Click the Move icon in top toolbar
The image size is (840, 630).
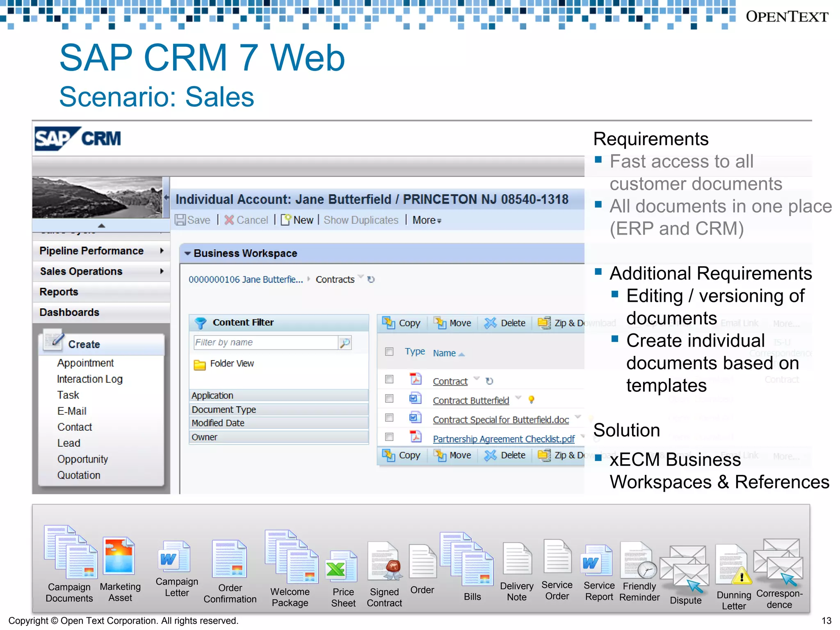pos(440,323)
